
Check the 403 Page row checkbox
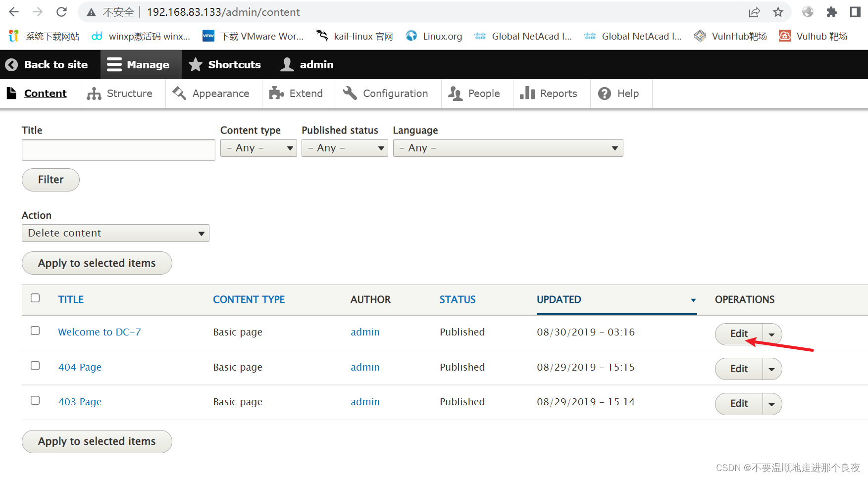pos(35,400)
